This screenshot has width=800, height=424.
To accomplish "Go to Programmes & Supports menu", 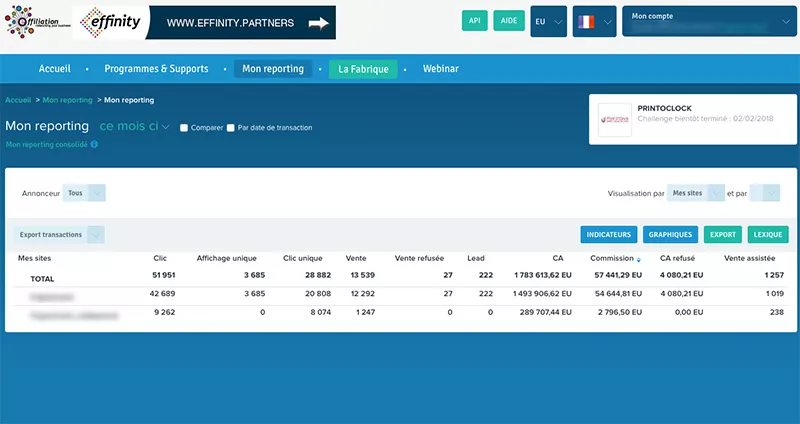I will coord(156,69).
